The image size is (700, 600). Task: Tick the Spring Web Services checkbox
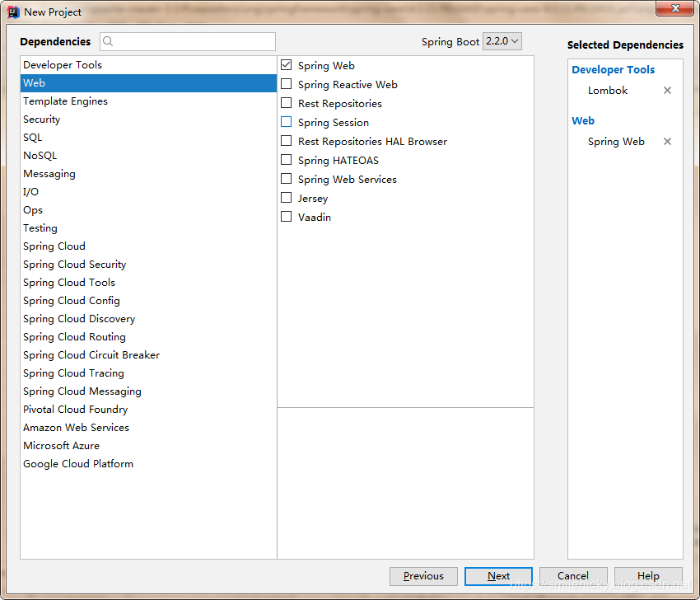pos(286,179)
